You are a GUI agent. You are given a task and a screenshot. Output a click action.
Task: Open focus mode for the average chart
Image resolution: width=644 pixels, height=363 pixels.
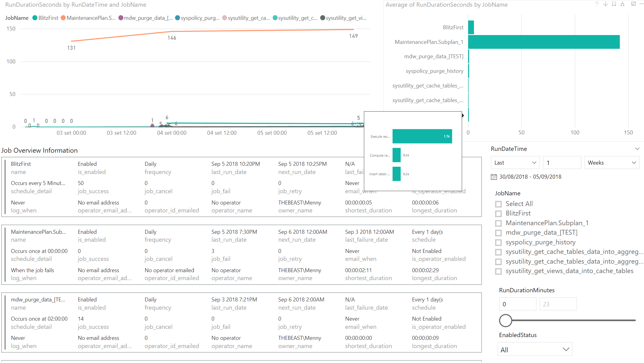click(633, 4)
